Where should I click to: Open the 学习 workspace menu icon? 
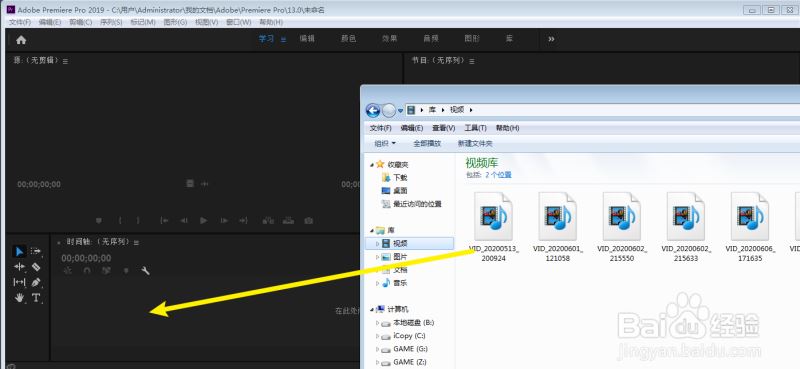(283, 39)
